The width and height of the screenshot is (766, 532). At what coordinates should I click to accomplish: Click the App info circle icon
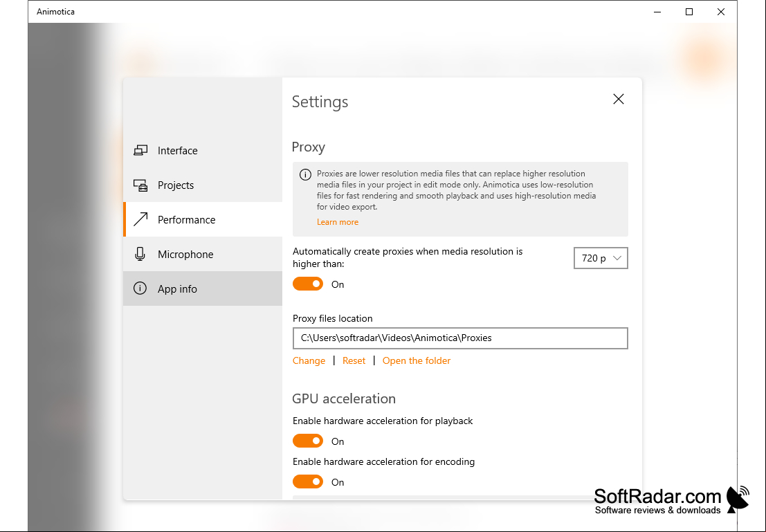[140, 288]
